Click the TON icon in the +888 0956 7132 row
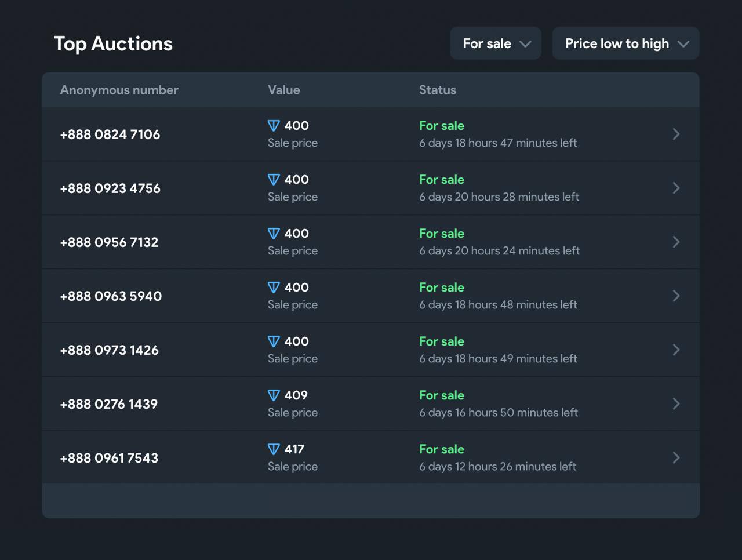This screenshot has width=742, height=560. tap(274, 234)
